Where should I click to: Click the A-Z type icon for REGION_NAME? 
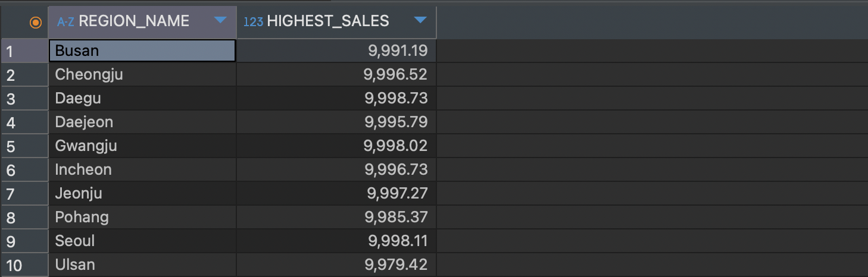tap(65, 21)
